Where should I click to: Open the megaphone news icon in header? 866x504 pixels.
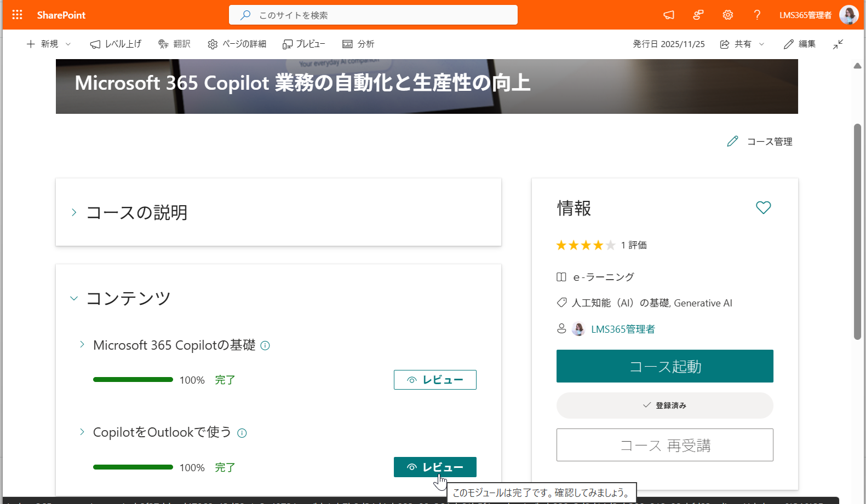coord(669,15)
